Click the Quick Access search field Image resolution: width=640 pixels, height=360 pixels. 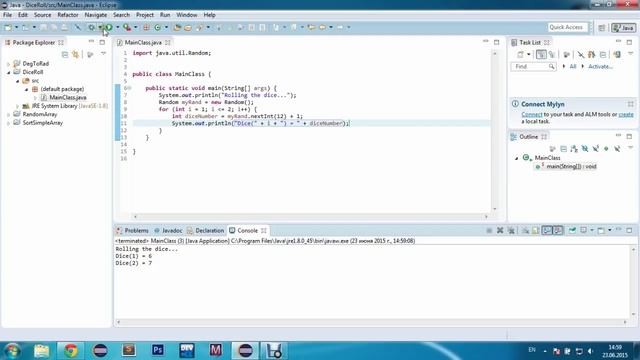point(568,27)
